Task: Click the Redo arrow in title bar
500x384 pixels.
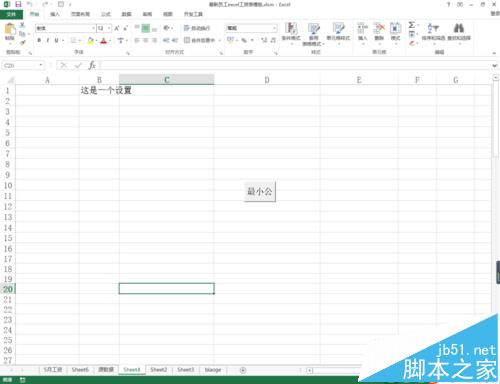Action: pos(45,4)
